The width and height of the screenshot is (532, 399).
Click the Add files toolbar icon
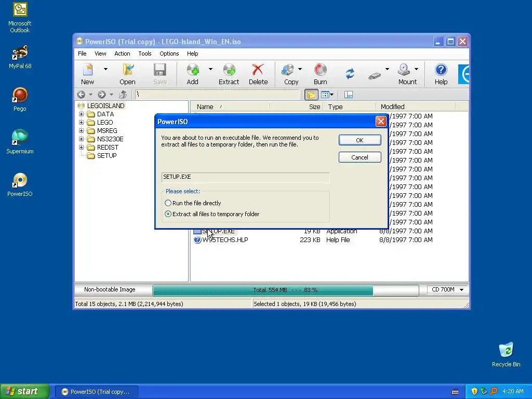192,70
